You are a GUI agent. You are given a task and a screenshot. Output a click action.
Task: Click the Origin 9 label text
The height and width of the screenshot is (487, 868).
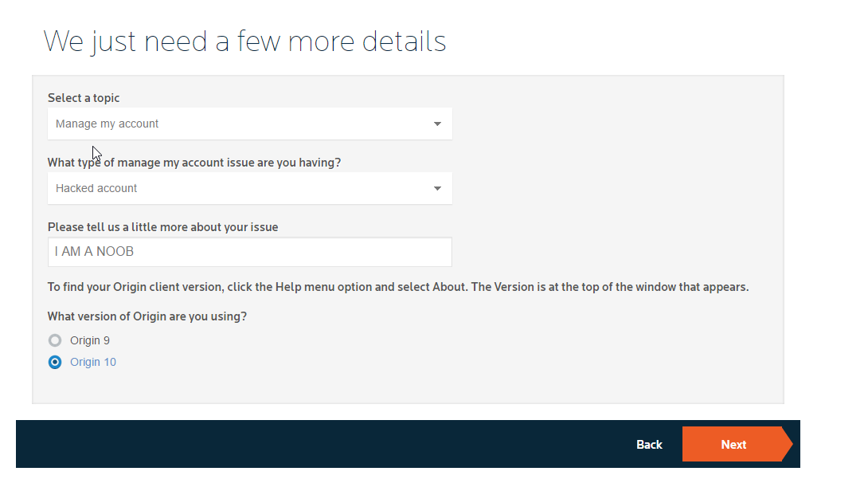90,340
